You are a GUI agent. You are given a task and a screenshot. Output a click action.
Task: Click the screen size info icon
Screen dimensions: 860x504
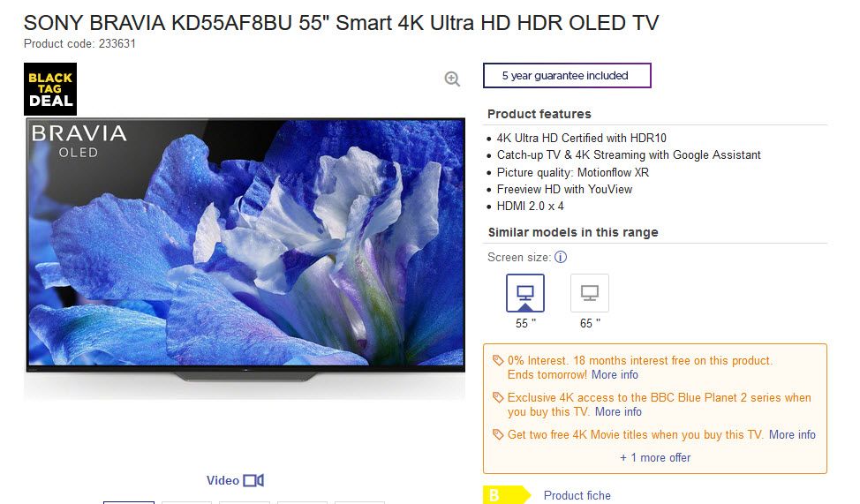[560, 257]
